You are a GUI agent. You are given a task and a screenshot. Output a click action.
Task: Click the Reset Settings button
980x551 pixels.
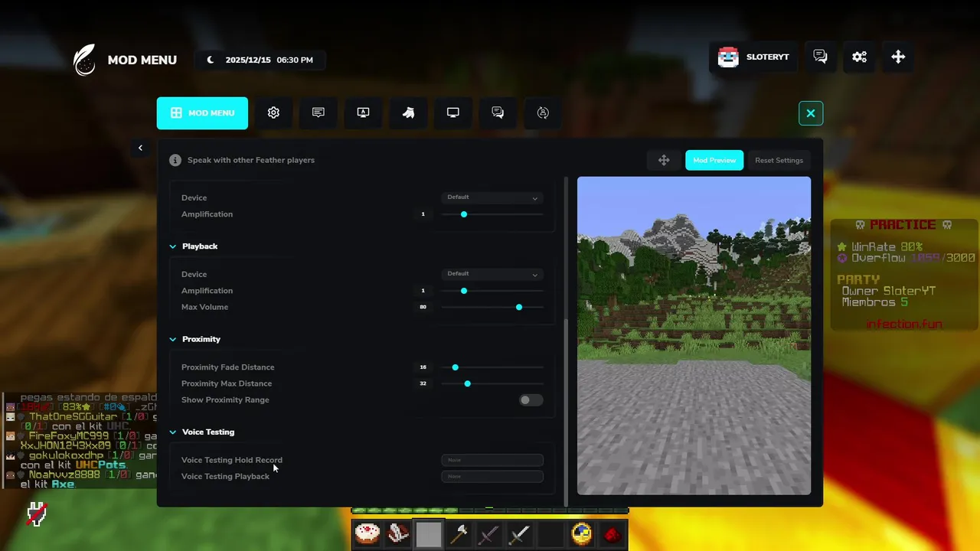pyautogui.click(x=779, y=160)
